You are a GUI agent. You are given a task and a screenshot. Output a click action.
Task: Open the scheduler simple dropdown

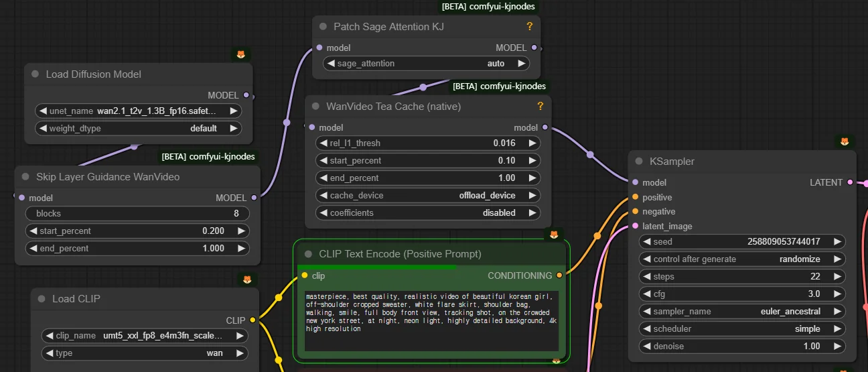(x=742, y=328)
